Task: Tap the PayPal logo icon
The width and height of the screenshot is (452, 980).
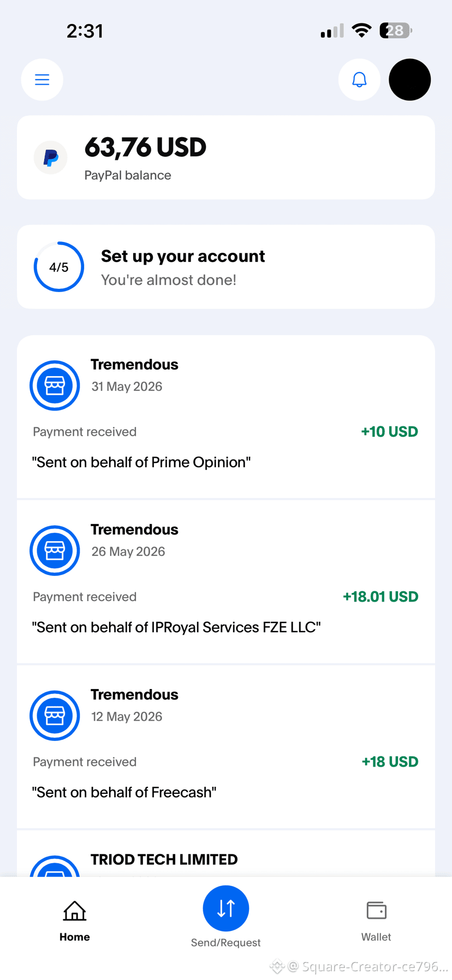Action: pyautogui.click(x=51, y=157)
